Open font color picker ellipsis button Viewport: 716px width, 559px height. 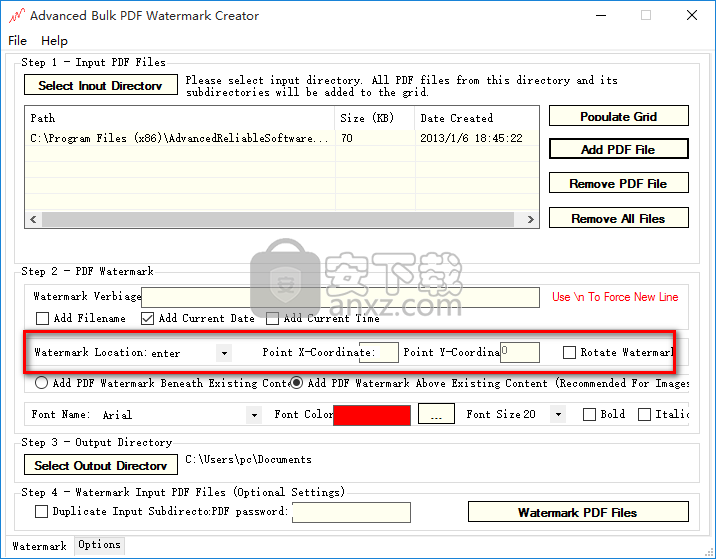436,414
